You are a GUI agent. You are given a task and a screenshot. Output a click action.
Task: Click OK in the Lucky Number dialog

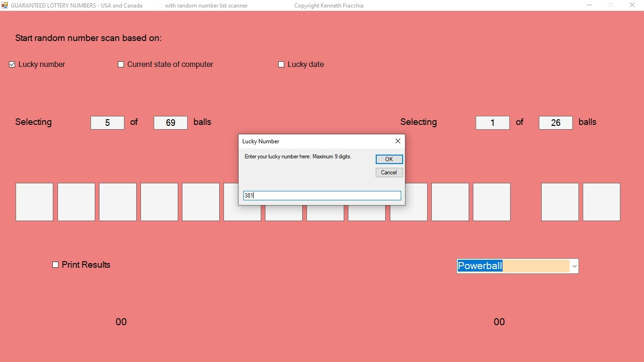[x=389, y=159]
